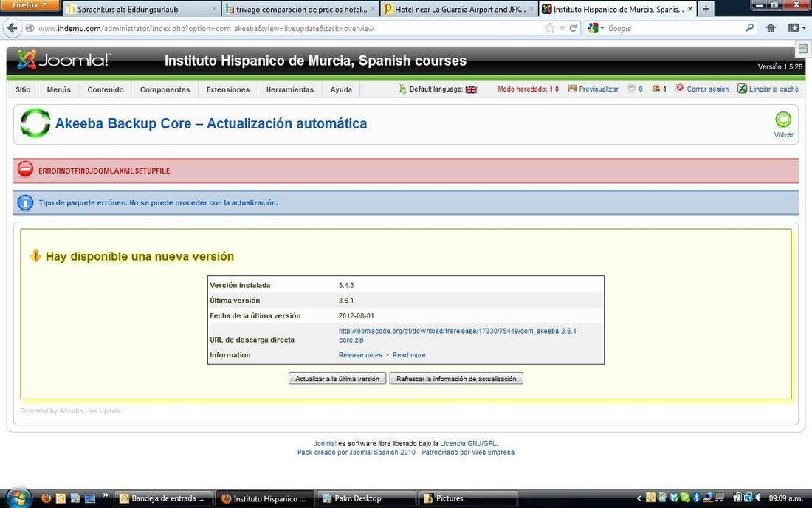Open the com_akeeba-3.6.1-core.zip download URL

pyautogui.click(x=459, y=335)
